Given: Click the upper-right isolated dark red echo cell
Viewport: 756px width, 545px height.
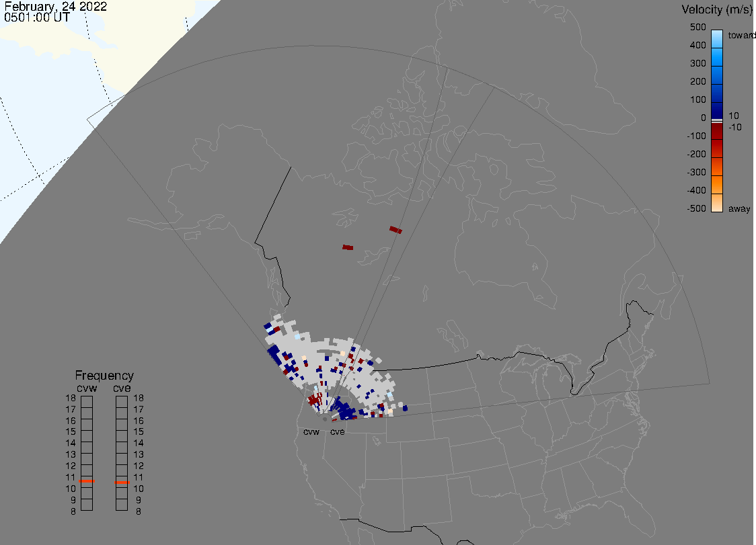Looking at the screenshot, I should [x=396, y=230].
